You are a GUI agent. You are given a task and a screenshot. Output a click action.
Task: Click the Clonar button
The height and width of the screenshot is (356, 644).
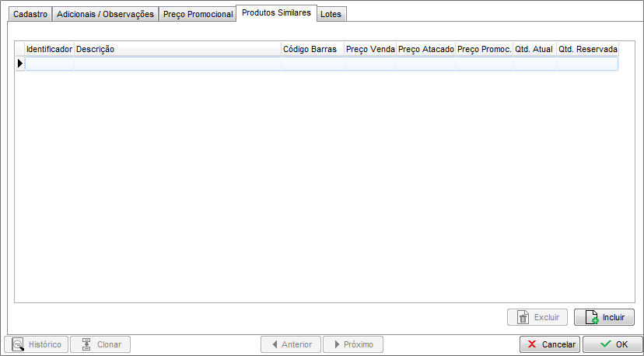[x=100, y=344]
